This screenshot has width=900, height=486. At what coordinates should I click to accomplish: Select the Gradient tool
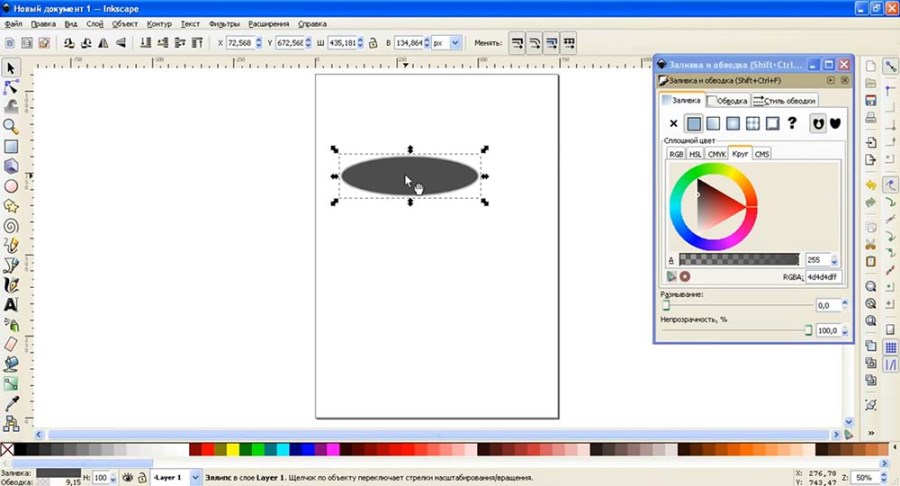tap(10, 384)
